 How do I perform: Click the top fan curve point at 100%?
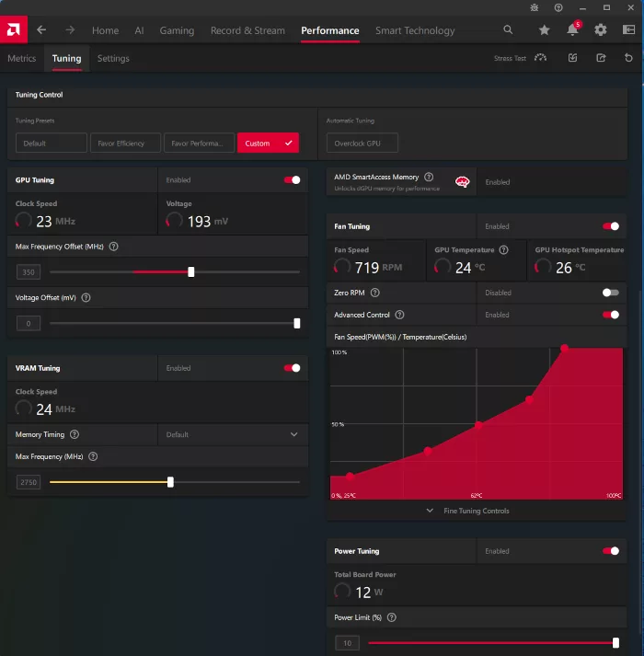(x=564, y=348)
